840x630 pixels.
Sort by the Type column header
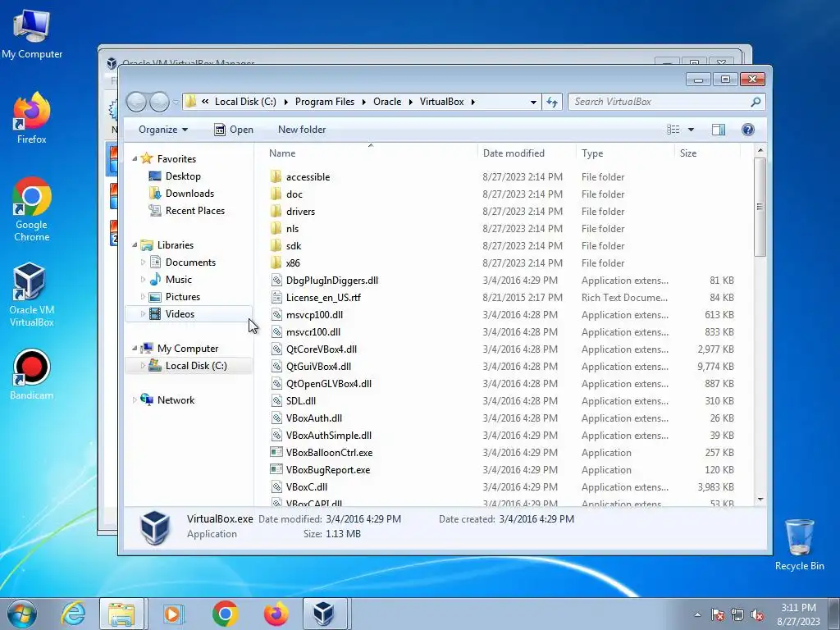625,153
